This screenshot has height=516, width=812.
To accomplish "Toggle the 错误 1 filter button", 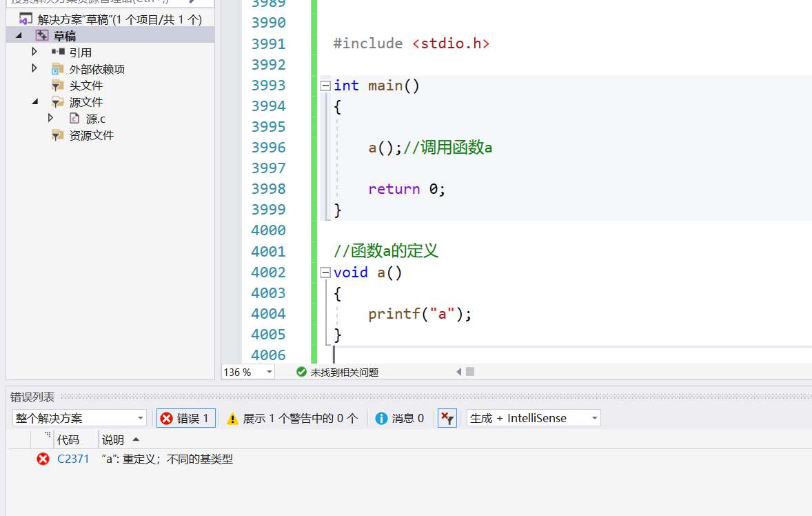I will (x=186, y=418).
